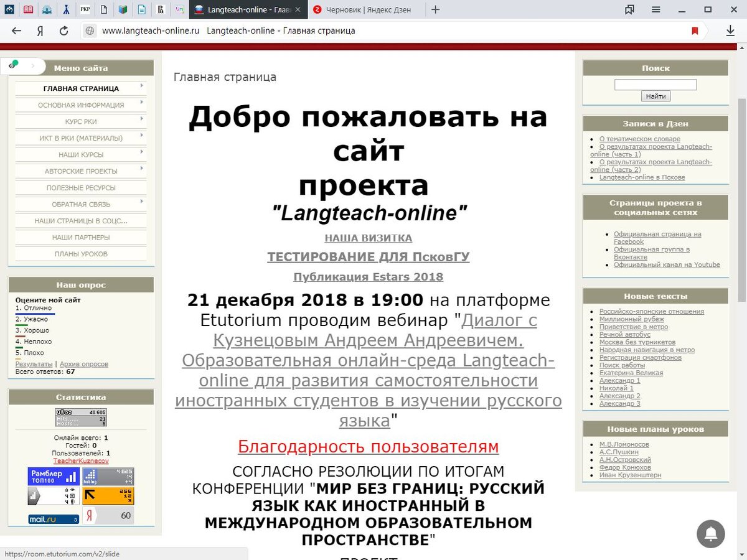Open the pinned tab with blue document icon
The image size is (747, 560).
142,9
